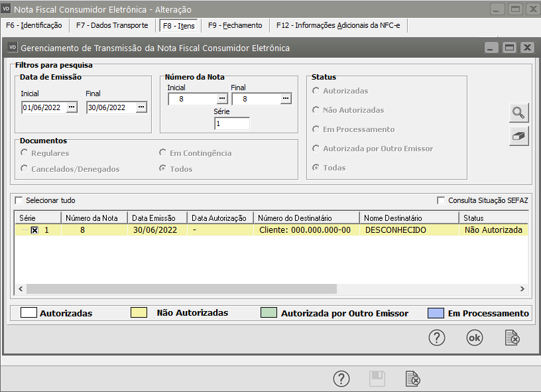Click the eraser clear filters icon
This screenshot has height=392, width=541.
[518, 136]
